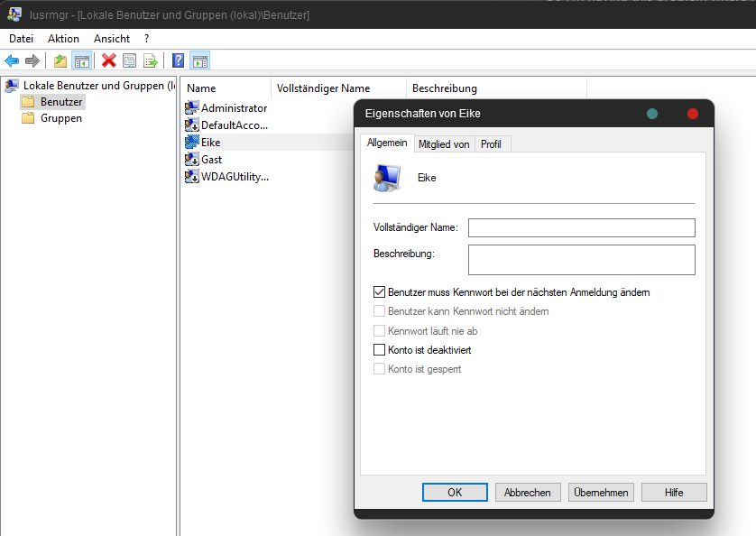Viewport: 756px width, 536px height.
Task: Select the Administrator user in list
Action: pyautogui.click(x=234, y=108)
